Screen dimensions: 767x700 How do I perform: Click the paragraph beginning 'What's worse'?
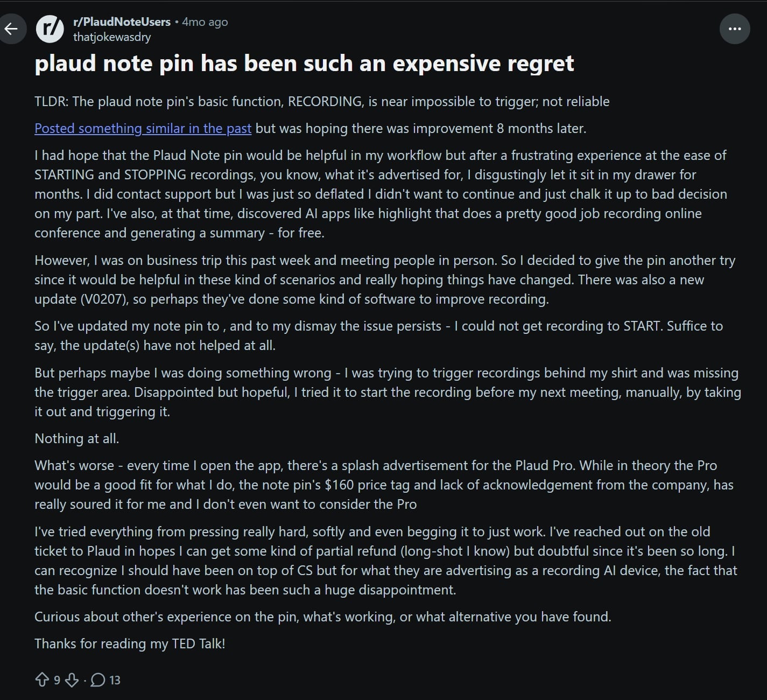tap(384, 485)
